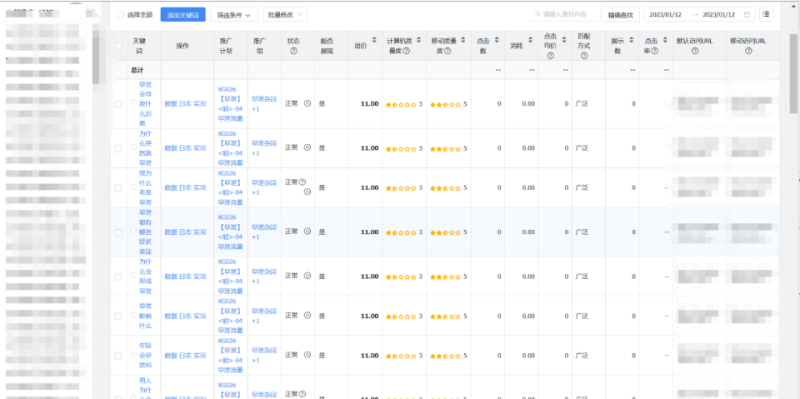
Task: Click the 11.00 bid in 早泄影响什么 row
Action: [x=369, y=316]
